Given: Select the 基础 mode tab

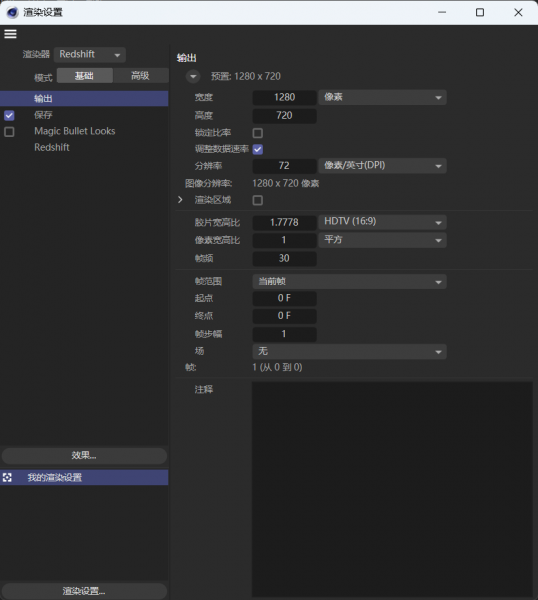Looking at the screenshot, I should point(85,76).
